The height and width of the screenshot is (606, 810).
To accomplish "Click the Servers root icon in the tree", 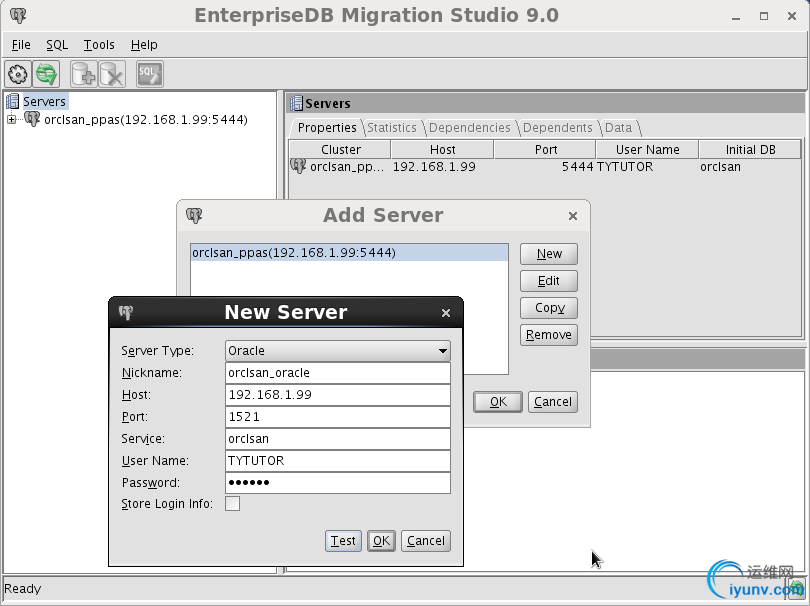I will coord(12,101).
